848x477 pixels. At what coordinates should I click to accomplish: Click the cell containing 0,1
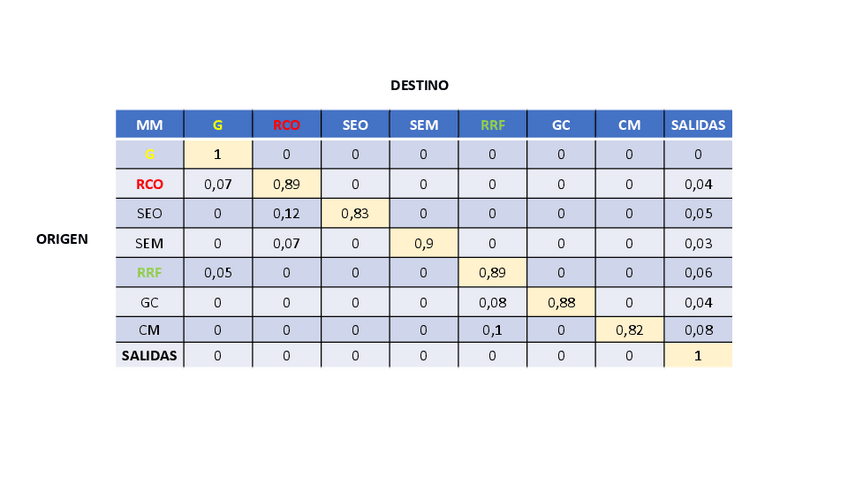492,329
